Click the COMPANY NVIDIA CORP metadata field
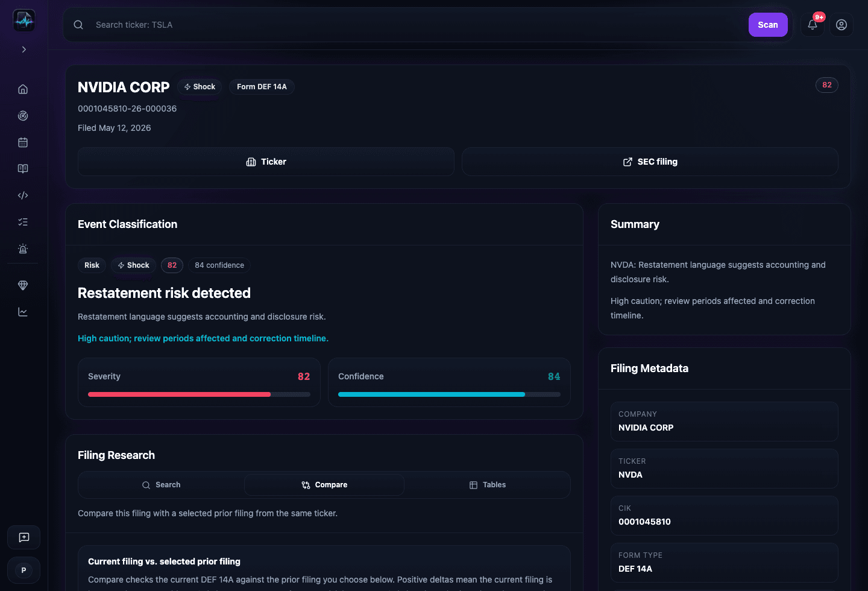 pyautogui.click(x=725, y=422)
